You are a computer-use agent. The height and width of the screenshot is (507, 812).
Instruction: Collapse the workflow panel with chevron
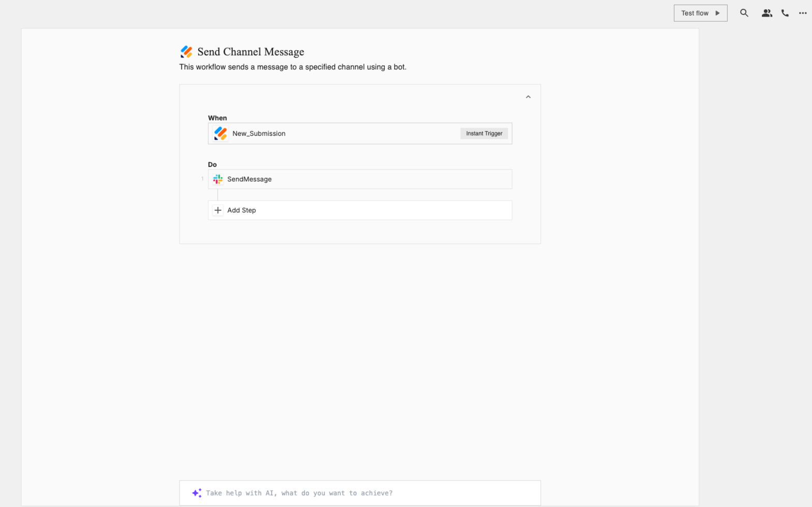528,97
